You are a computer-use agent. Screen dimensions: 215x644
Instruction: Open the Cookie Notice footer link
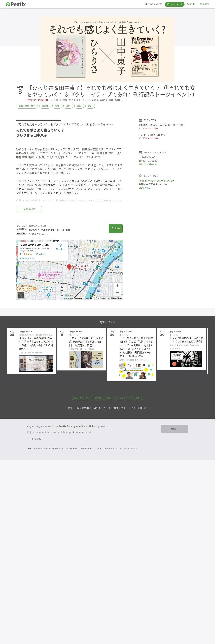[111, 449]
